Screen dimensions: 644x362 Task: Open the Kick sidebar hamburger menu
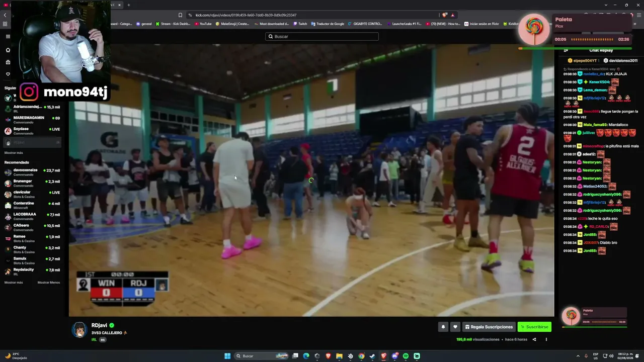point(8,36)
